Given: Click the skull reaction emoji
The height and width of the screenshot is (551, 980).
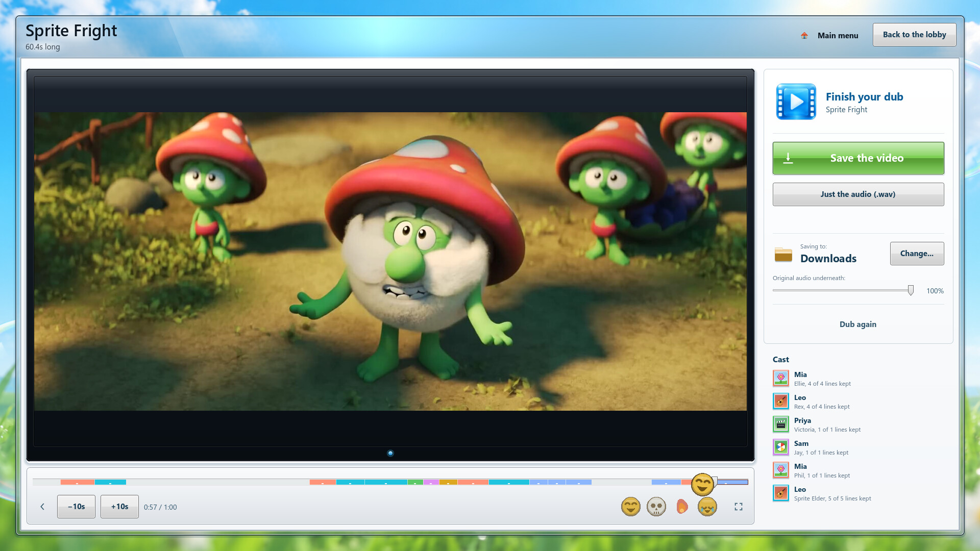Looking at the screenshot, I should click(x=656, y=507).
